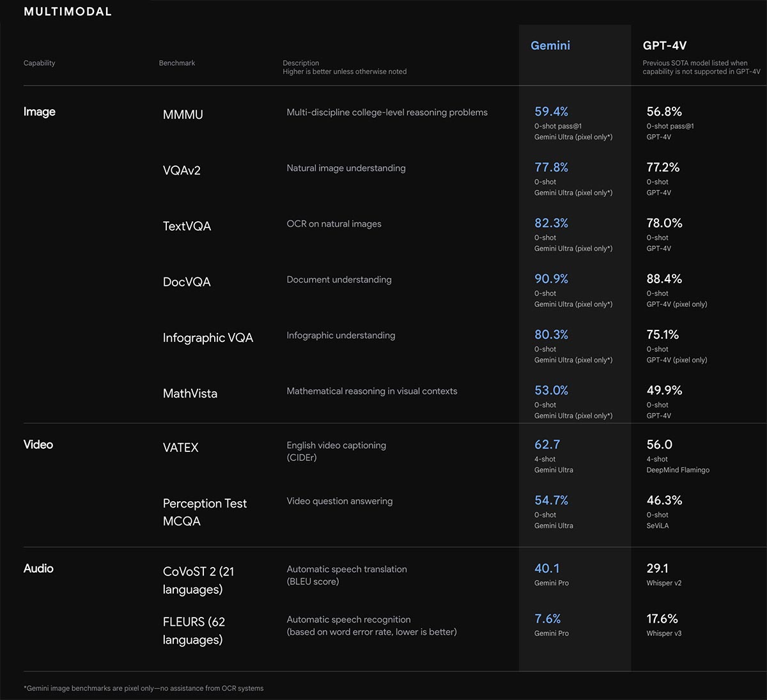Click the Capability column label
This screenshot has height=700, width=767.
[x=40, y=63]
